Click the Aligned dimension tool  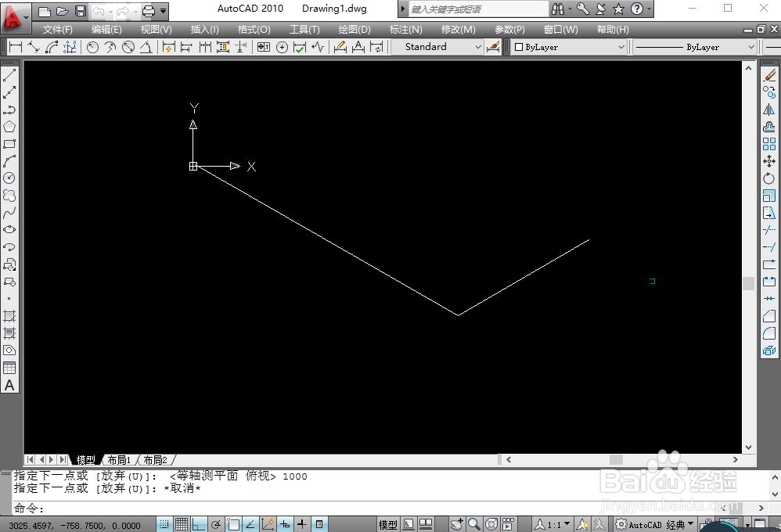pos(34,47)
